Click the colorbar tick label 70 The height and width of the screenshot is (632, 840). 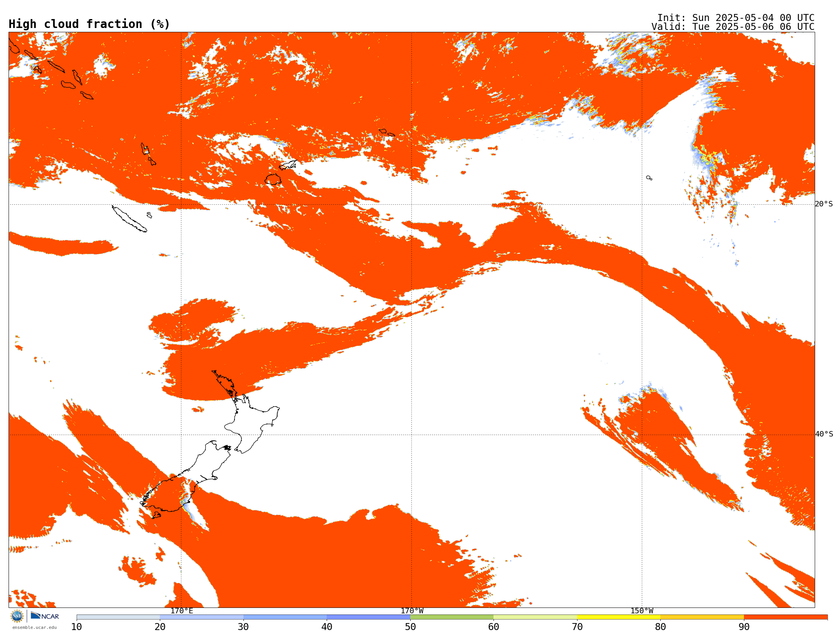tap(577, 627)
